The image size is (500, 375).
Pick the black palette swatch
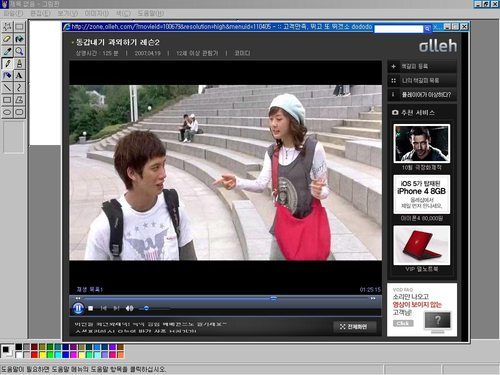(x=19, y=347)
